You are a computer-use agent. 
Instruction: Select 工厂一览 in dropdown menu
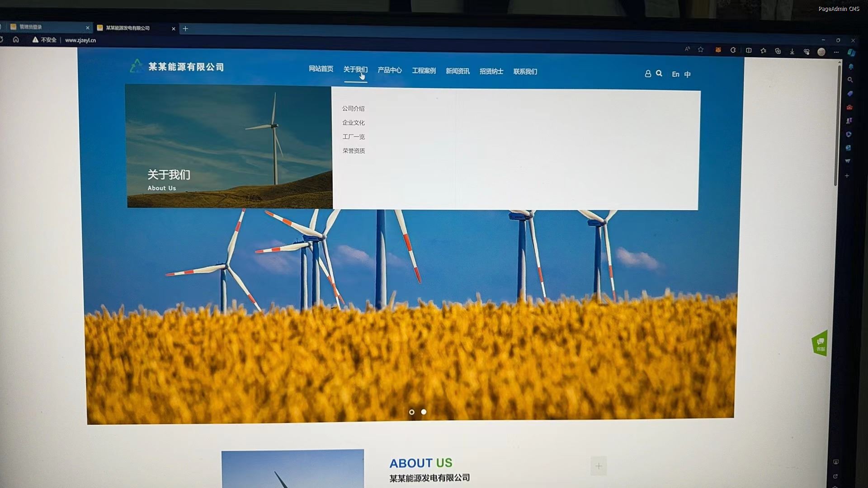click(x=354, y=136)
